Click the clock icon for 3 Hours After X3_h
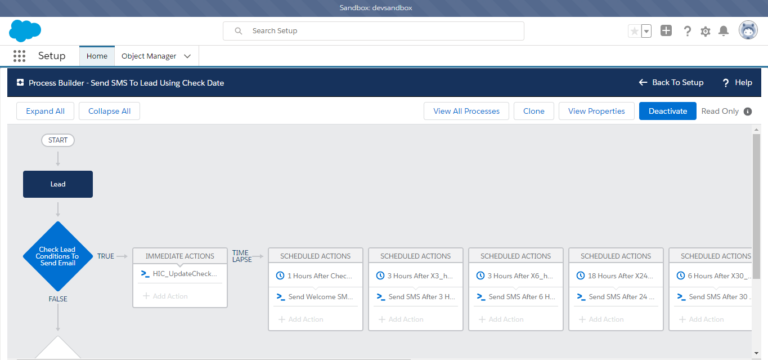The height and width of the screenshot is (360, 768). (380, 276)
